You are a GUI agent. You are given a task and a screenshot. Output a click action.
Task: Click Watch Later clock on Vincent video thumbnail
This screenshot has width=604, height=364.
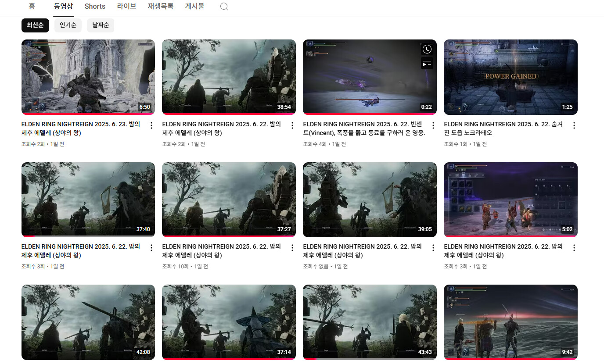point(427,49)
